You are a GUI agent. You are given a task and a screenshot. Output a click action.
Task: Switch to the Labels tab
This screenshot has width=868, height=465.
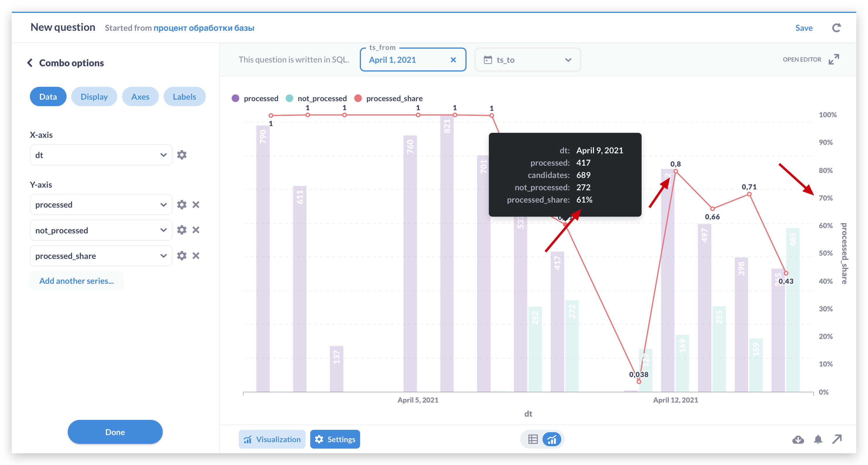coord(184,97)
